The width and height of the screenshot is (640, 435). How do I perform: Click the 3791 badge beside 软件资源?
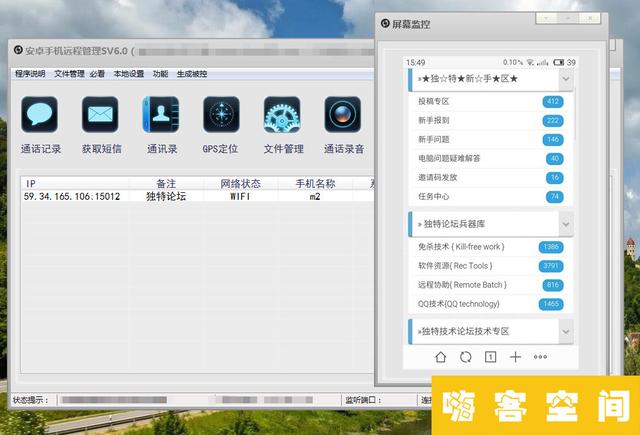click(x=551, y=266)
